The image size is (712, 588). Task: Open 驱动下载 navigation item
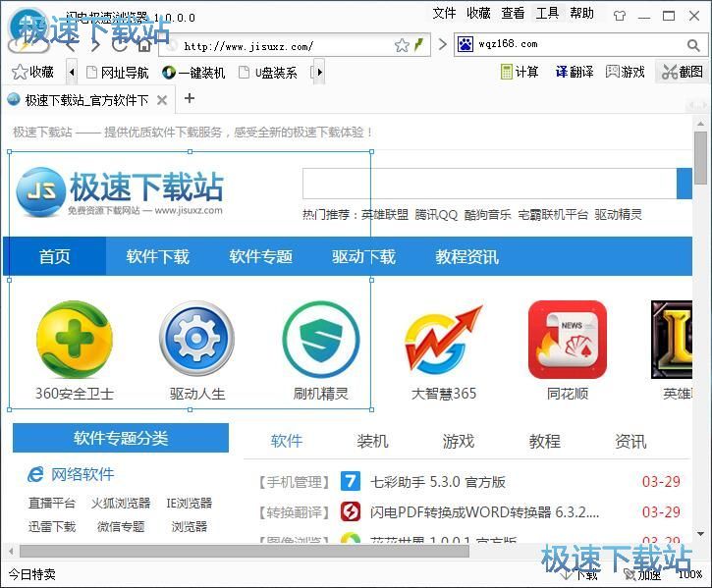click(363, 256)
